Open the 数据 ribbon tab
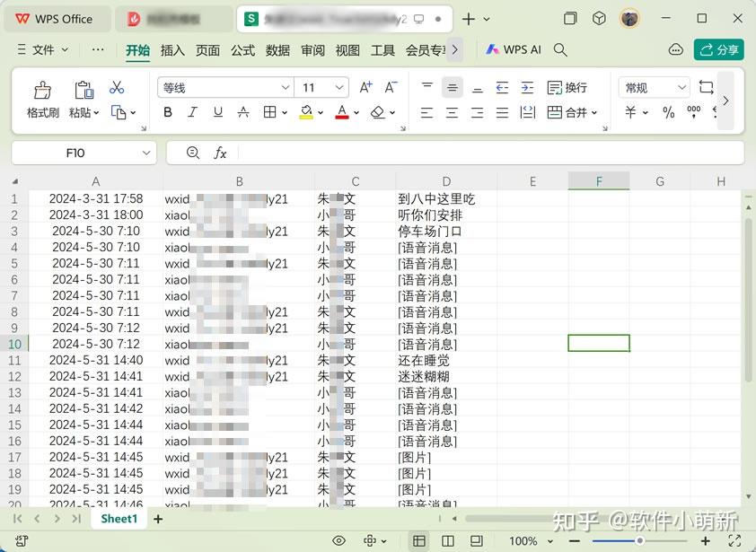 [277, 51]
